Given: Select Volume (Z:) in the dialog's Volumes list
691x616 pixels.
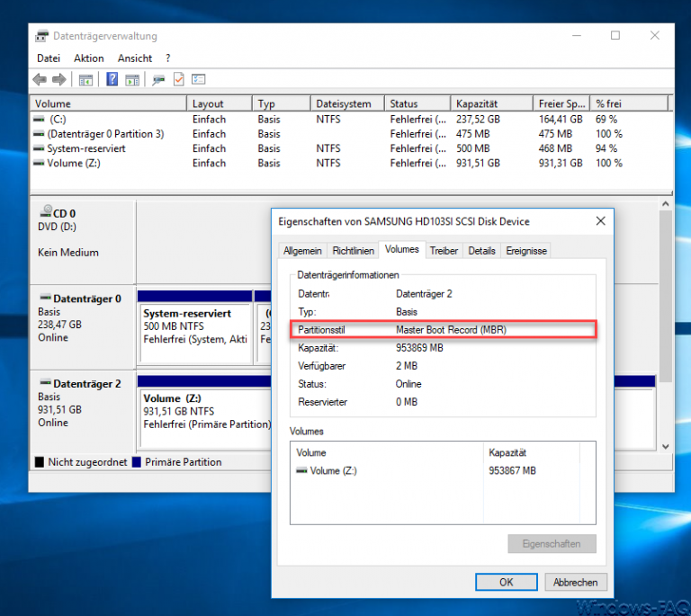Looking at the screenshot, I should click(333, 470).
